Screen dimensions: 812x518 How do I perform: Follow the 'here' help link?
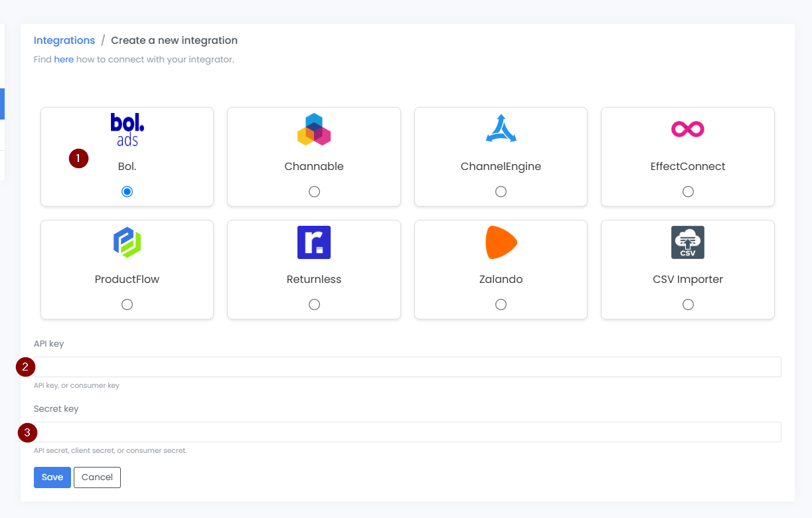(64, 59)
